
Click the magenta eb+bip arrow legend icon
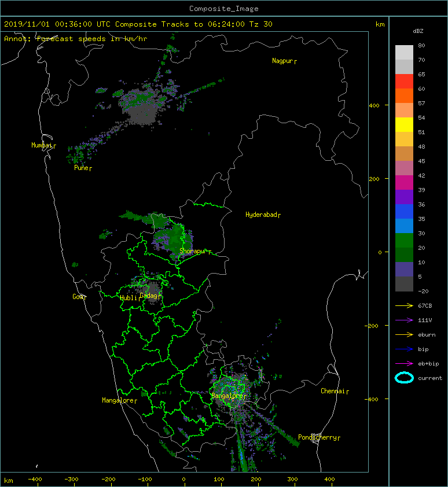pos(404,363)
